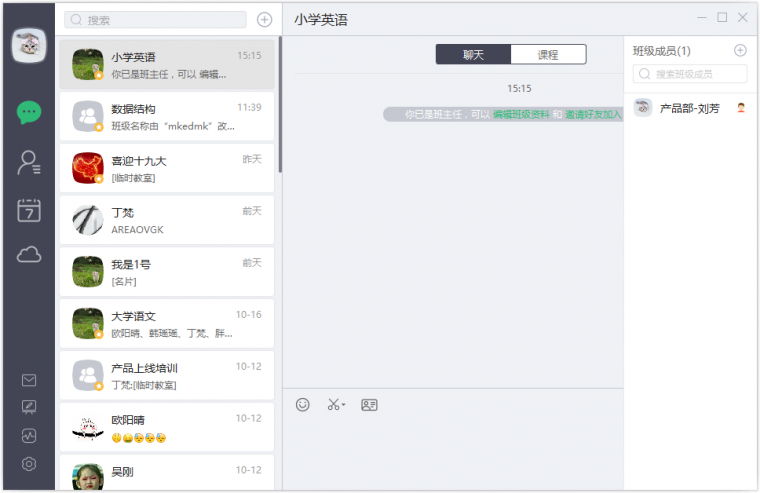Open the cloud storage icon
Screen dimensions: 760x493
click(x=29, y=256)
